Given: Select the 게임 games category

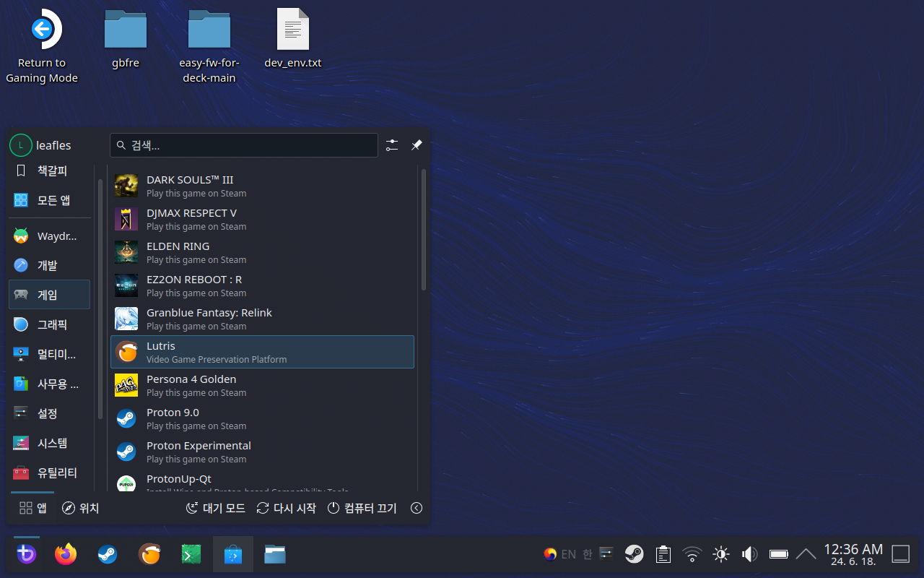Looking at the screenshot, I should pos(50,295).
